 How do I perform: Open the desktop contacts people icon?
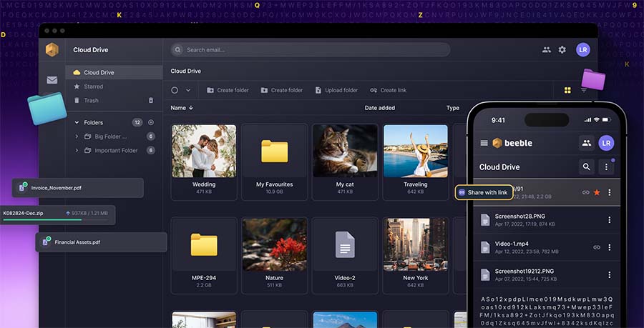coord(547,50)
